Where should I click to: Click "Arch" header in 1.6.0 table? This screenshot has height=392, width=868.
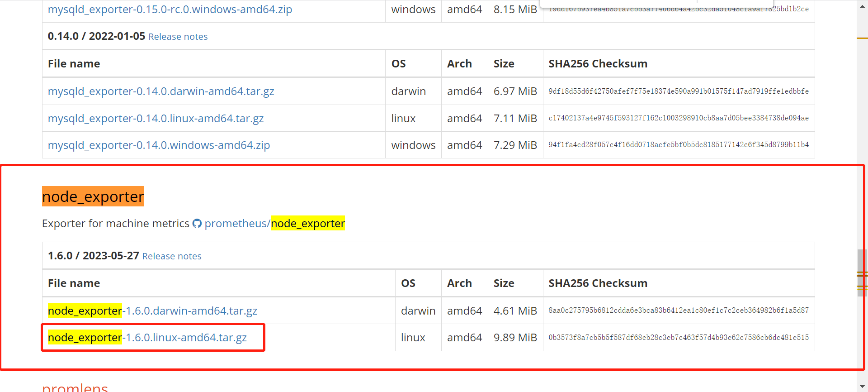coord(459,283)
